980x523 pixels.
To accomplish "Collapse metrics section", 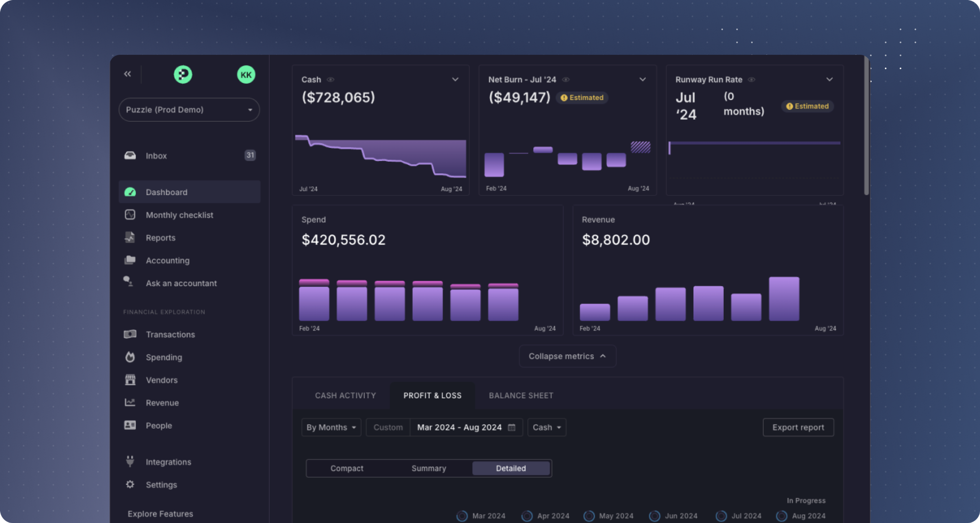I will [x=567, y=356].
